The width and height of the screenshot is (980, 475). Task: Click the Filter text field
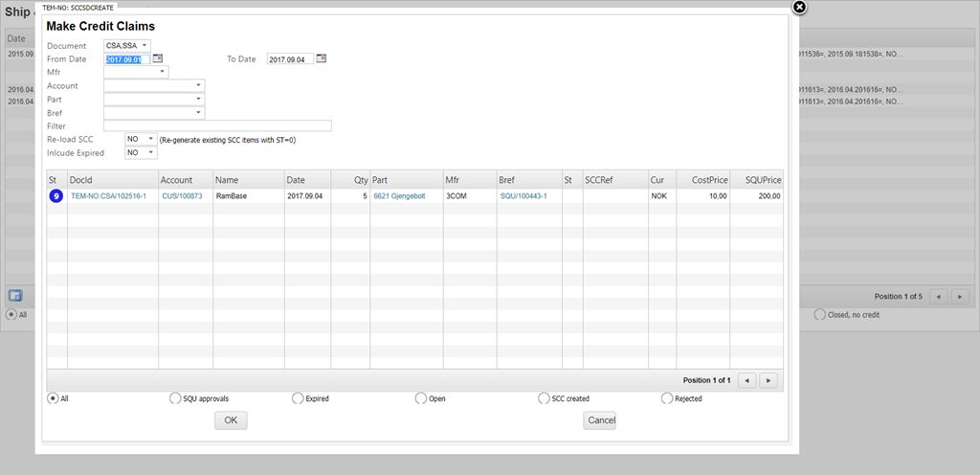tap(217, 125)
